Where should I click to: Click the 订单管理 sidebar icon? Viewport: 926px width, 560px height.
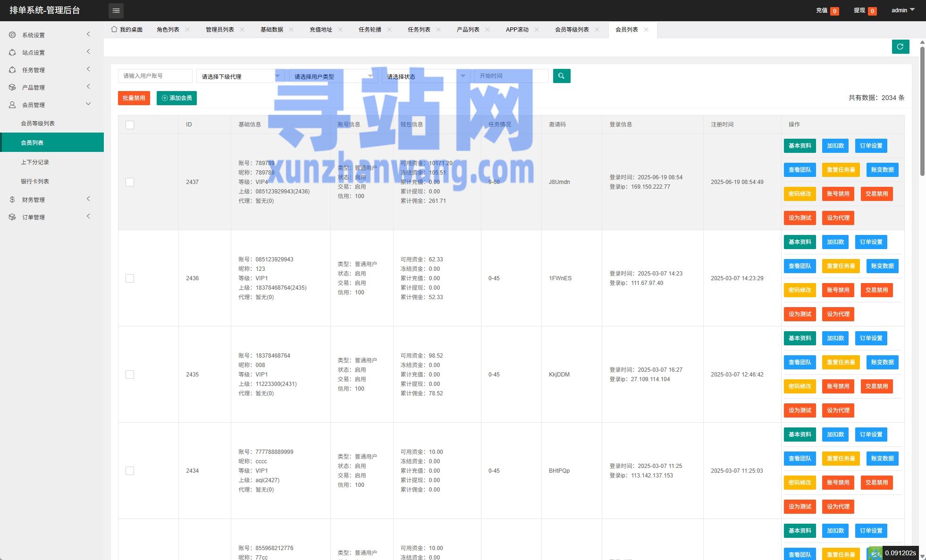12,217
